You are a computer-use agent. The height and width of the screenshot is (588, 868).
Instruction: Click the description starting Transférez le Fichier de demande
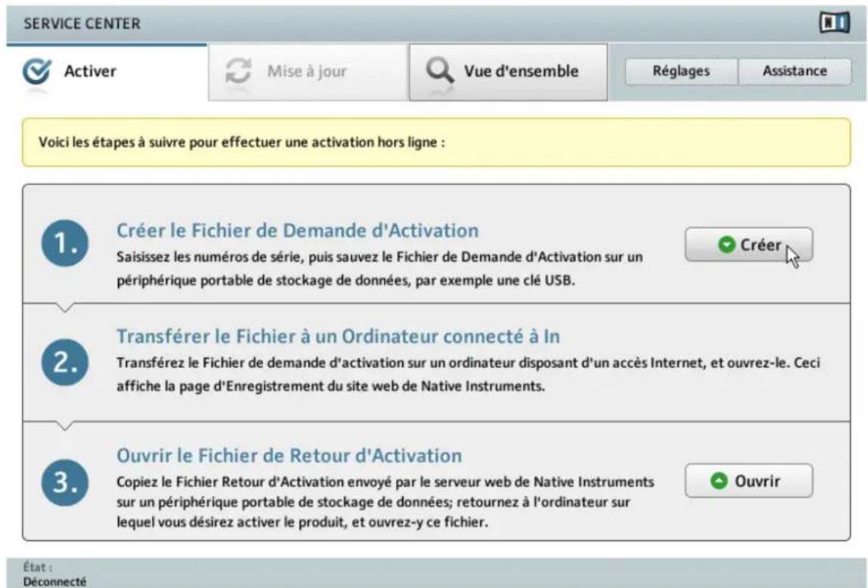(x=468, y=374)
